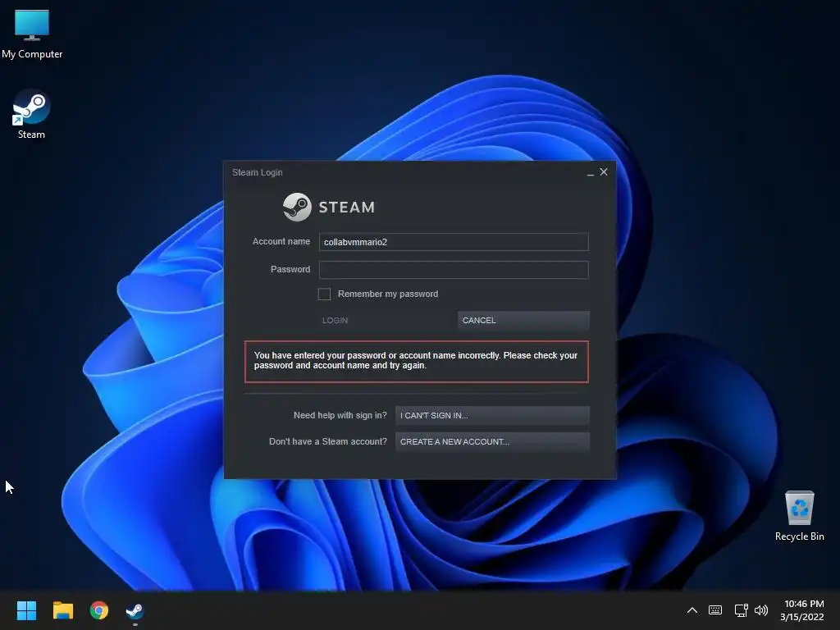Click the Don't have a Steam account label
This screenshot has height=630, width=840.
[328, 441]
